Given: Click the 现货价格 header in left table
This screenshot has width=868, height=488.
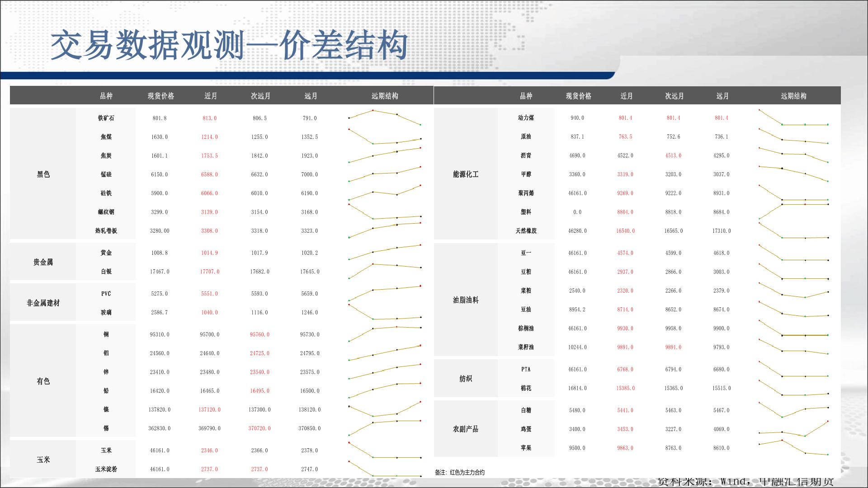Looking at the screenshot, I should coord(160,96).
